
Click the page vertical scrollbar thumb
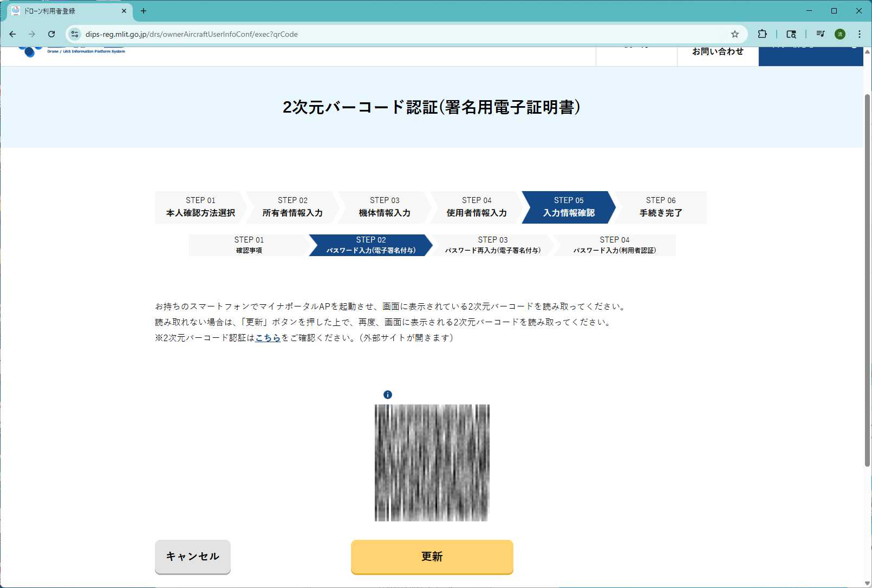(867, 280)
